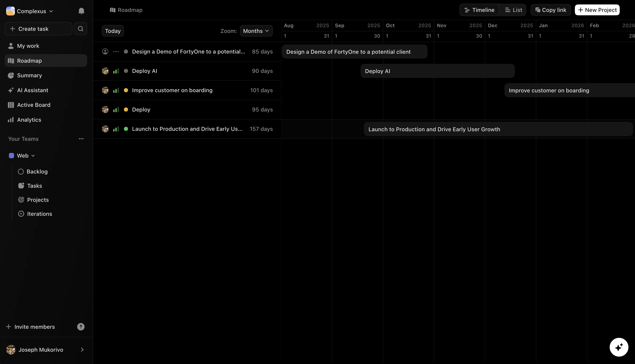Click unassigned avatar icon on Design Demo row
This screenshot has height=364, width=635.
pyautogui.click(x=105, y=52)
